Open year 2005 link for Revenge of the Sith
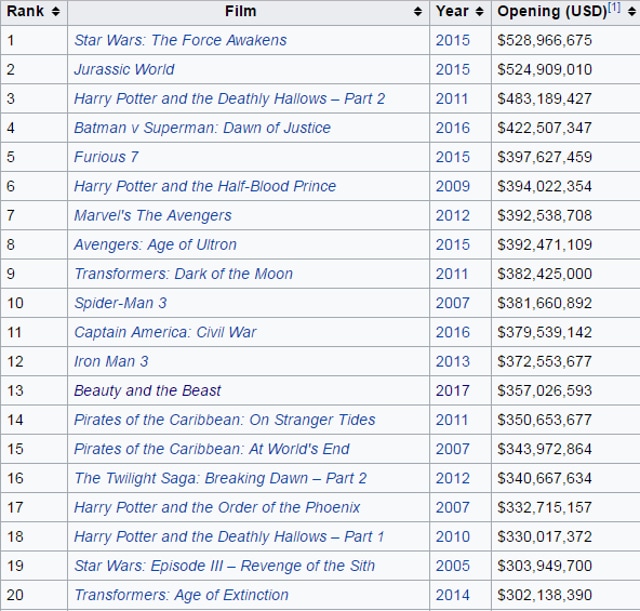This screenshot has width=640, height=611. [x=452, y=565]
